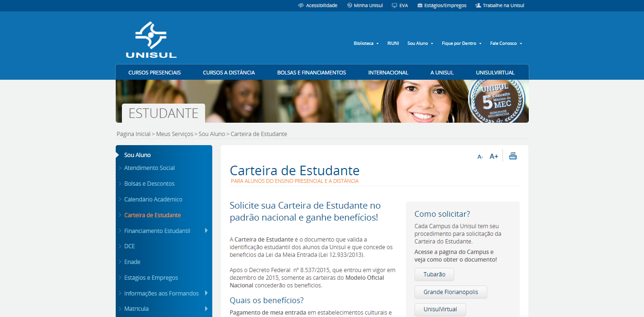Click the Tubarão campus button
Viewport: 644px width, 317px height.
coord(434,275)
